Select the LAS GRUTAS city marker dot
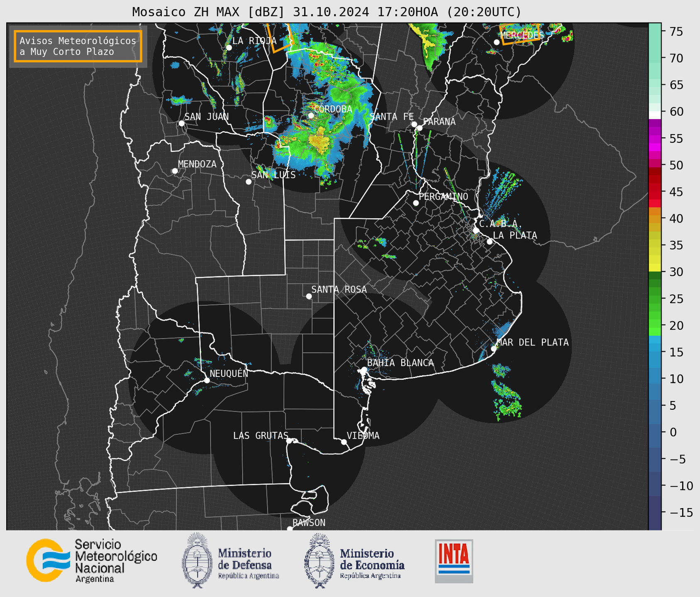Screen dimensions: 700x597 tap(289, 441)
